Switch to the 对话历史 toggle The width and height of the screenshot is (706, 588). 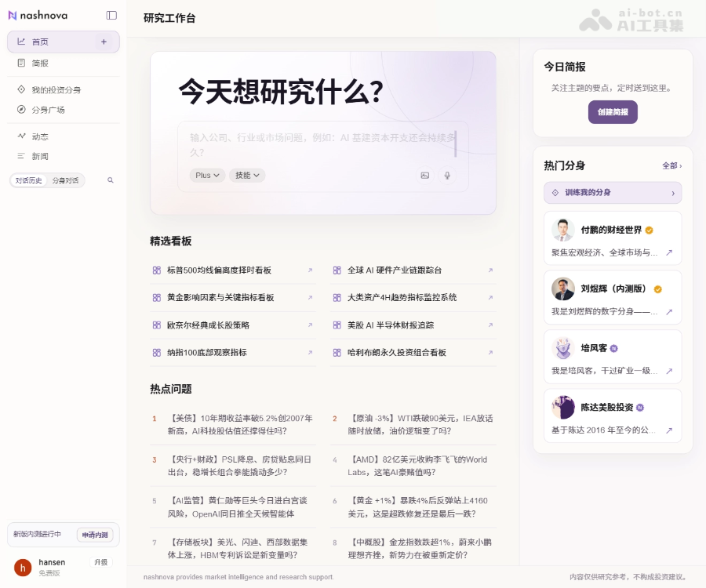[29, 180]
